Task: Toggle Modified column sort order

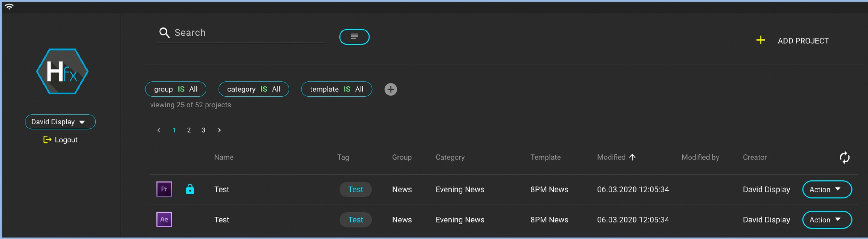Action: [616, 157]
